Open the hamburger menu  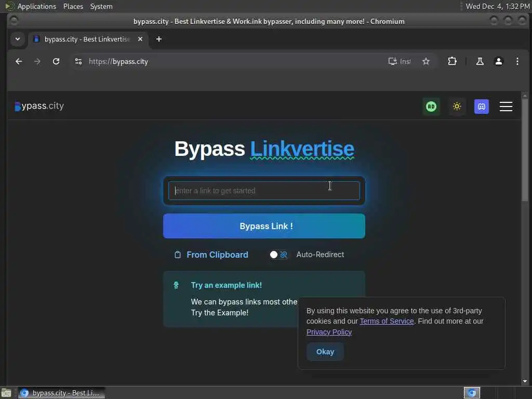506,107
